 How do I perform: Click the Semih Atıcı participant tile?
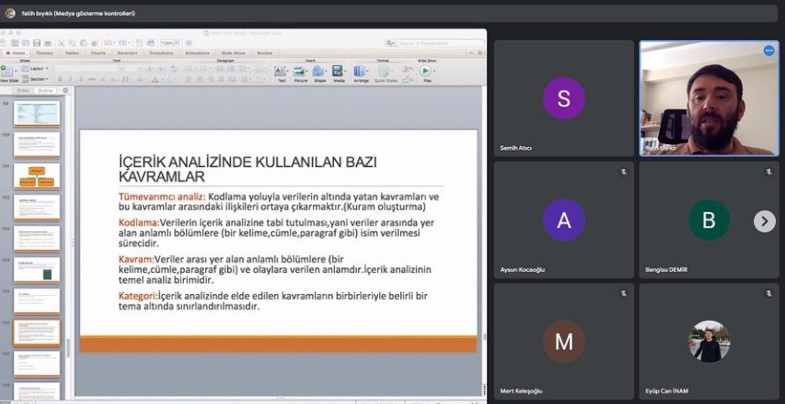(563, 98)
